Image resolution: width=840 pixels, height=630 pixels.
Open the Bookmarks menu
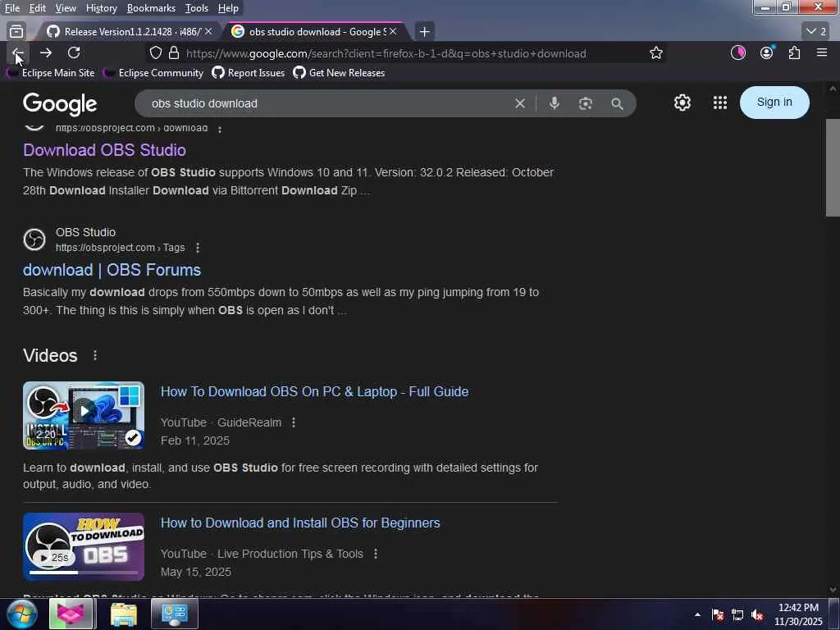[151, 8]
